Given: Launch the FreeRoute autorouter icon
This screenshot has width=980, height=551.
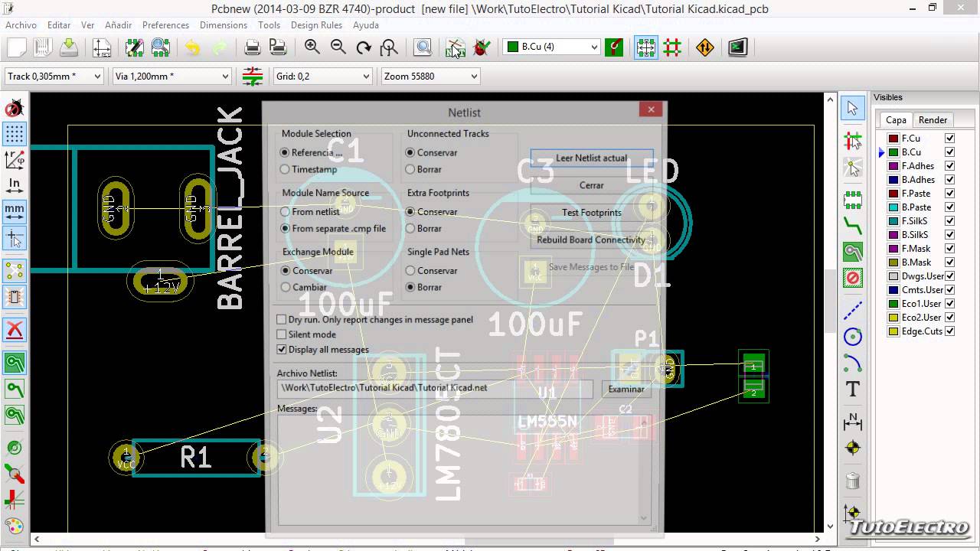Looking at the screenshot, I should click(705, 47).
